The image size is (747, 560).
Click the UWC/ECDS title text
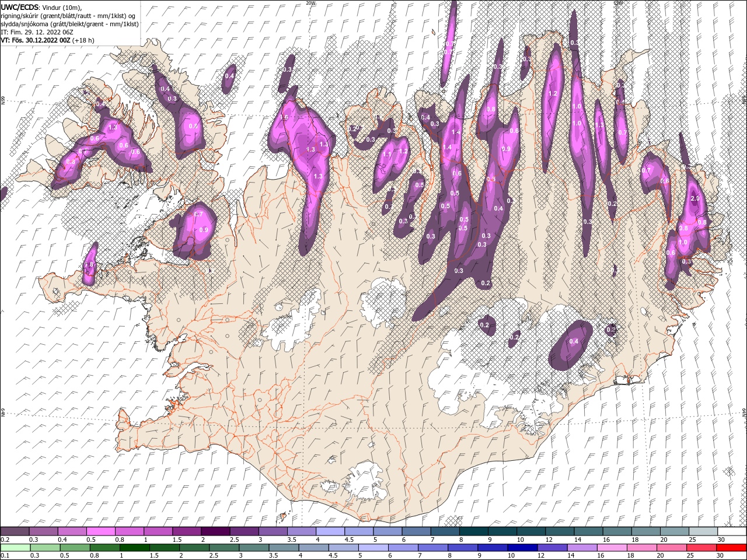coord(20,7)
